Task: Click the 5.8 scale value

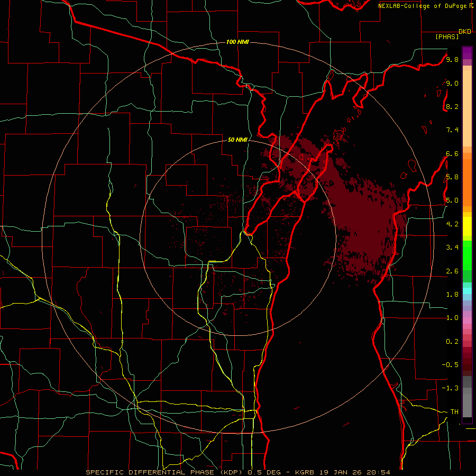Action: click(452, 177)
